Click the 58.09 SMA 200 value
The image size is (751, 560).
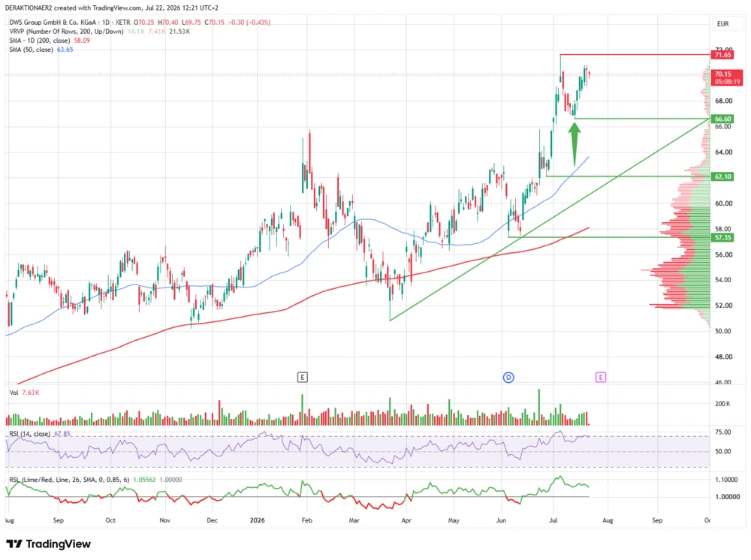(82, 41)
